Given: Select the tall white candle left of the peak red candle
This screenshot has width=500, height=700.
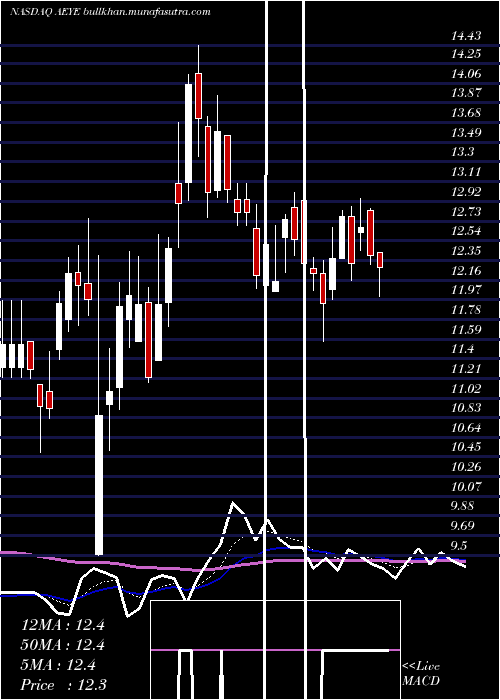Looking at the screenshot, I should [x=188, y=133].
